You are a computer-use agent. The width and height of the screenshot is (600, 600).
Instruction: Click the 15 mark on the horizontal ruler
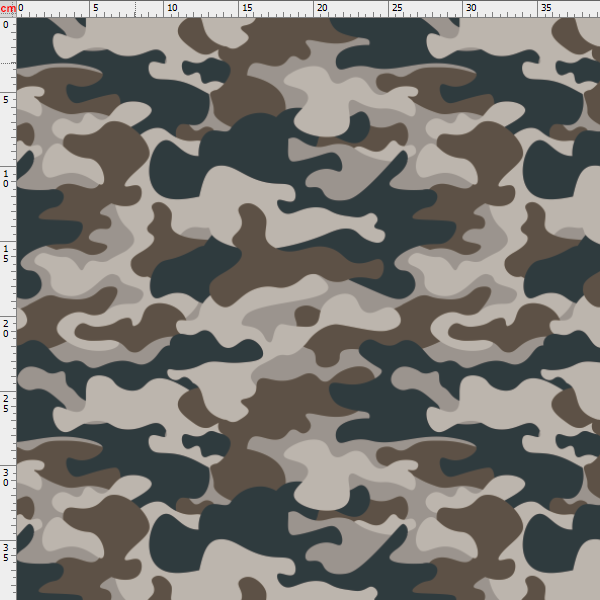pos(248,8)
